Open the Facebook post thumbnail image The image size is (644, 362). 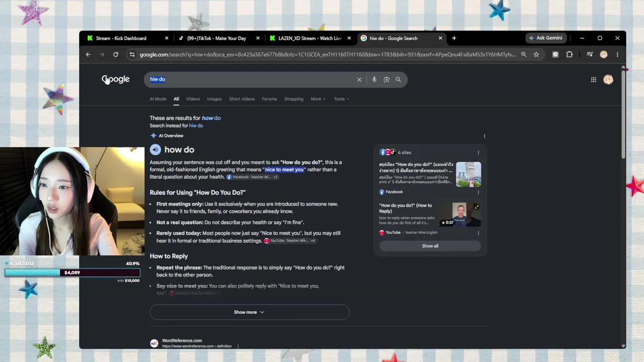pos(468,174)
